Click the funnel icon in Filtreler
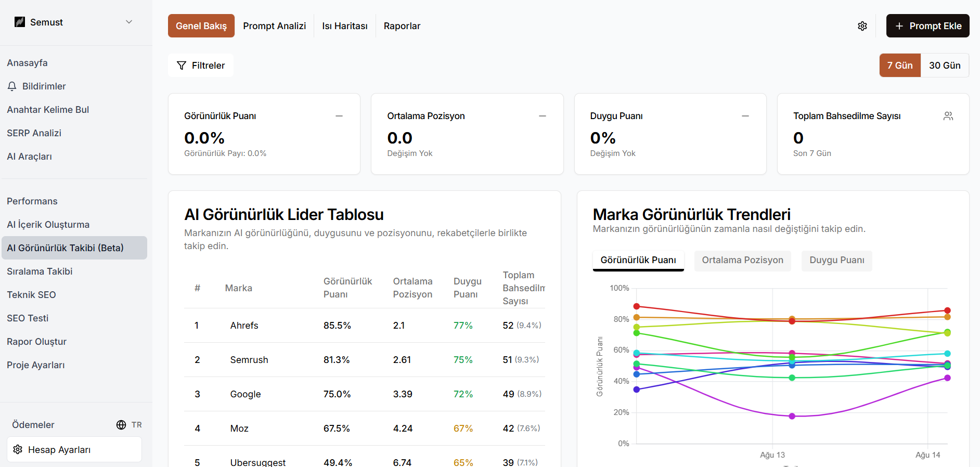 point(182,66)
